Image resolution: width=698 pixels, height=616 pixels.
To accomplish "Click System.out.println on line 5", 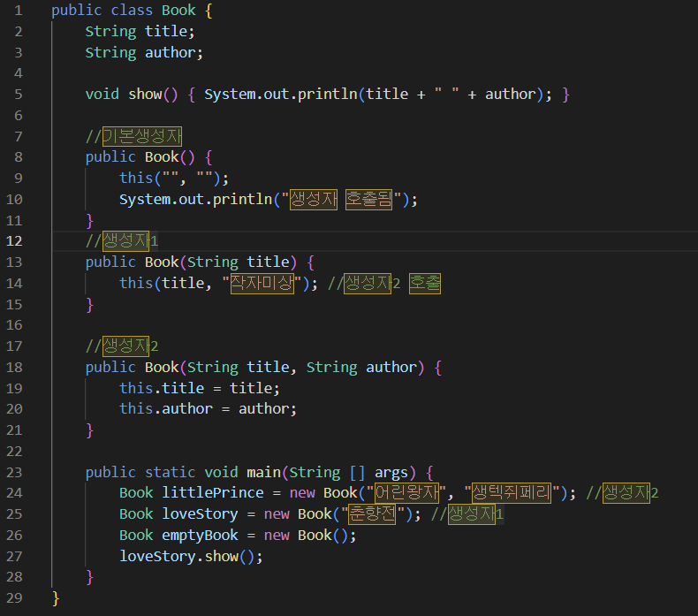I will pyautogui.click(x=280, y=95).
